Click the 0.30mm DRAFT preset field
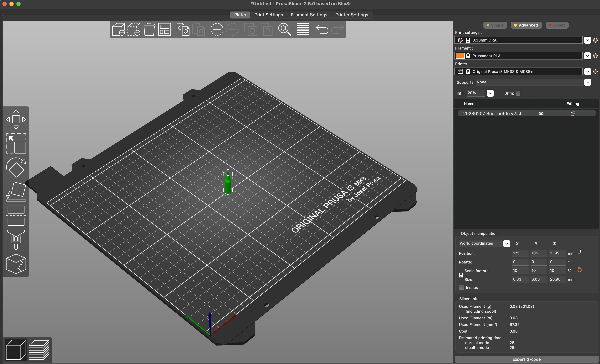Image resolution: width=600 pixels, height=364 pixels. coord(518,40)
